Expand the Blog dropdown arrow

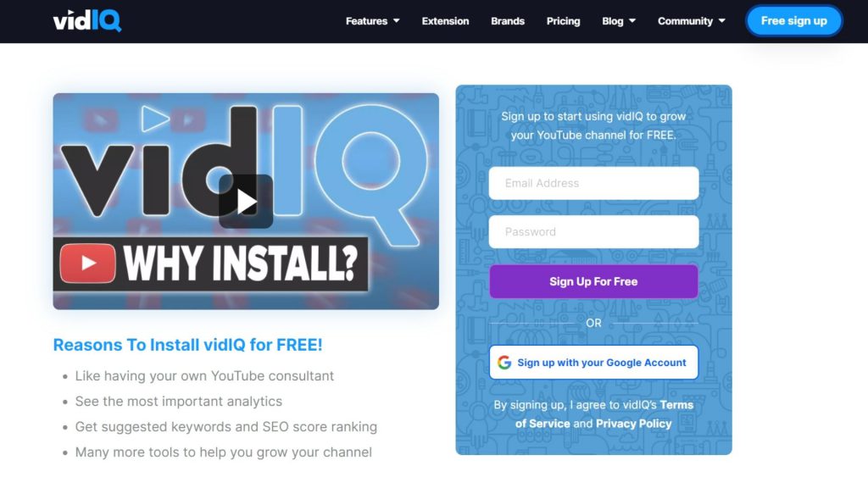point(632,21)
